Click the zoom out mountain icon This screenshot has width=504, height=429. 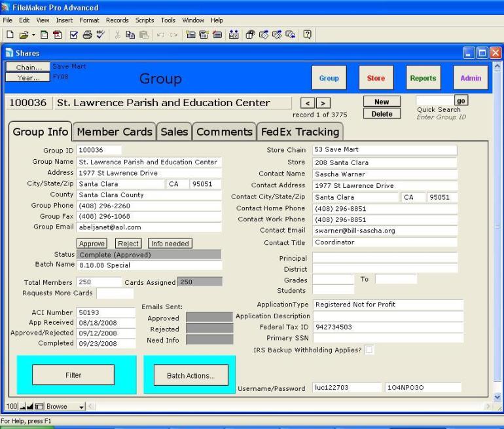[x=22, y=407]
